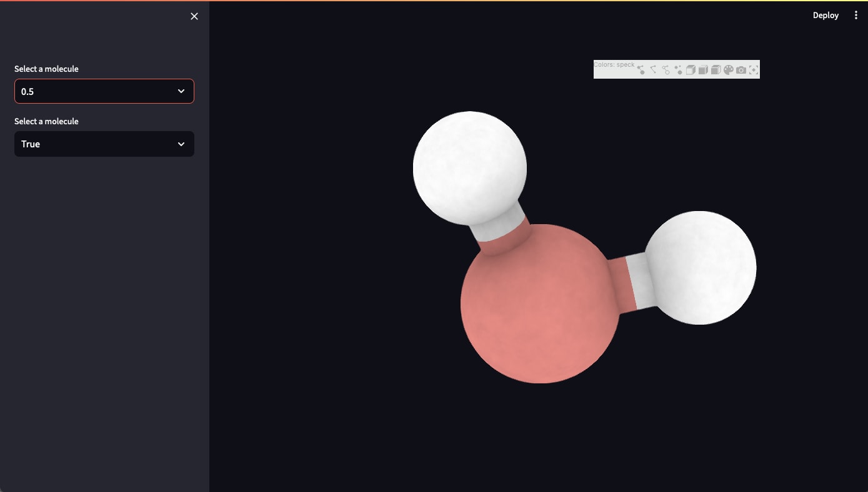Open the dropdown showing True
The image size is (868, 492).
[x=104, y=144]
